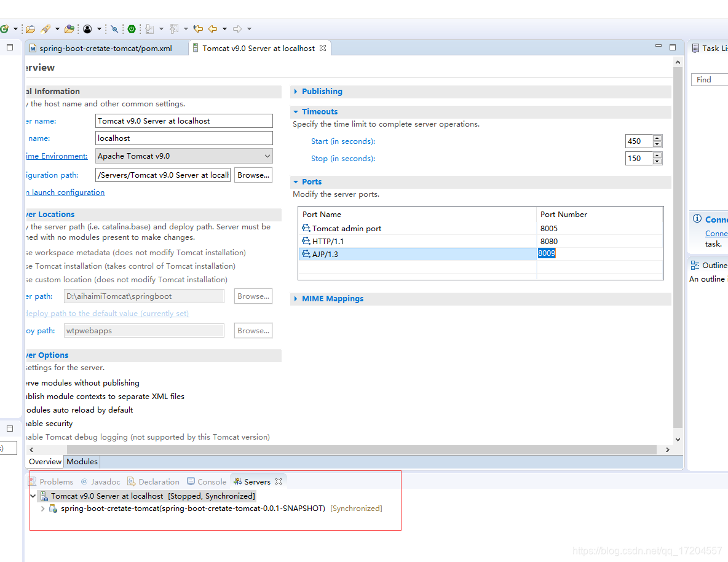Click the Search pen-shaped toolbar icon

click(45, 29)
